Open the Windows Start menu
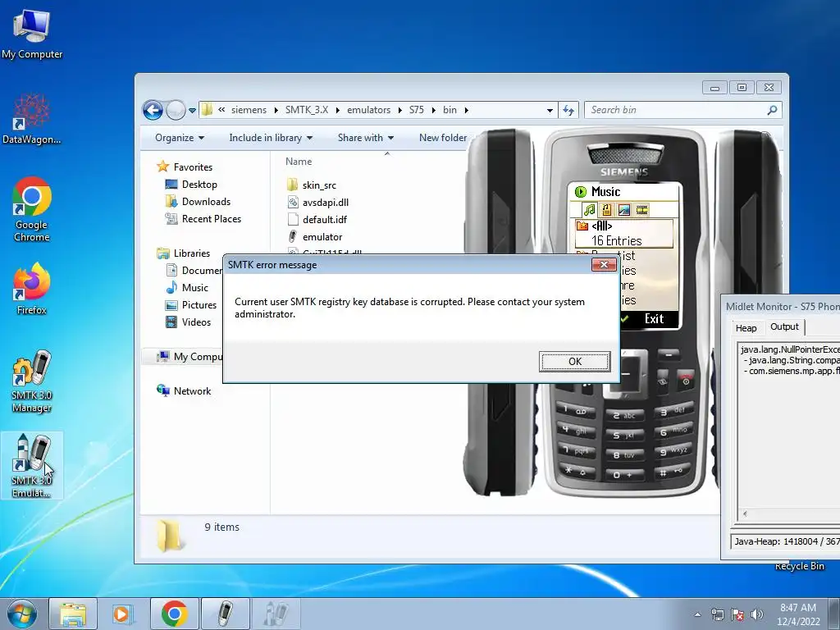 [22, 614]
